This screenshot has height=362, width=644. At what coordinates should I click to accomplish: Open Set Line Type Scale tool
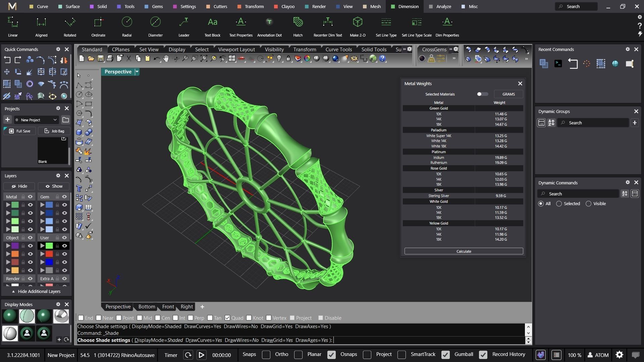click(x=417, y=26)
